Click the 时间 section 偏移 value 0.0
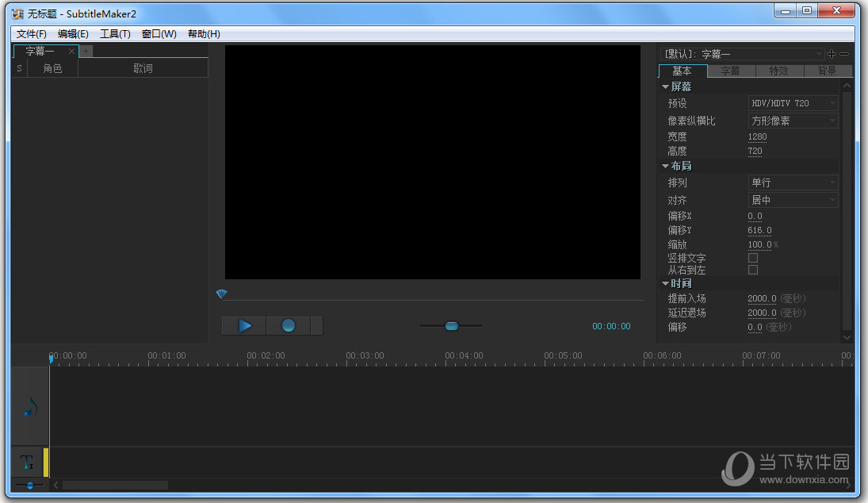 pyautogui.click(x=755, y=328)
